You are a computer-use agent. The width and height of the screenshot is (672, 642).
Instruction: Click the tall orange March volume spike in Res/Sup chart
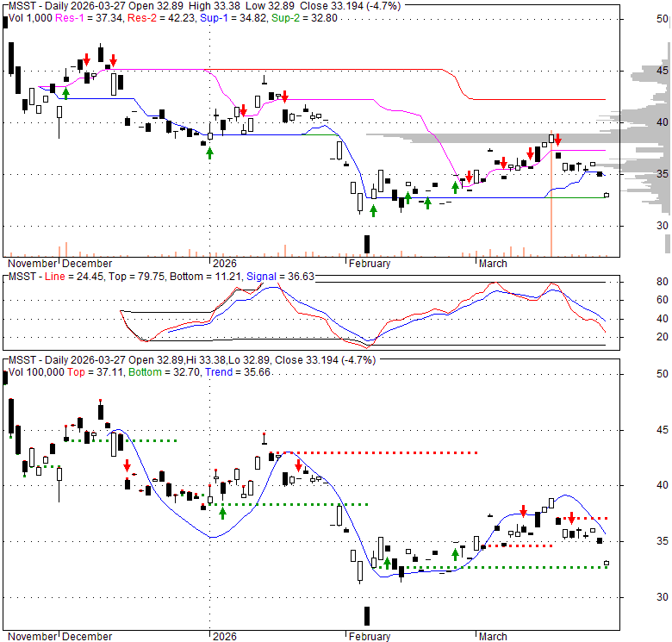pos(551,193)
